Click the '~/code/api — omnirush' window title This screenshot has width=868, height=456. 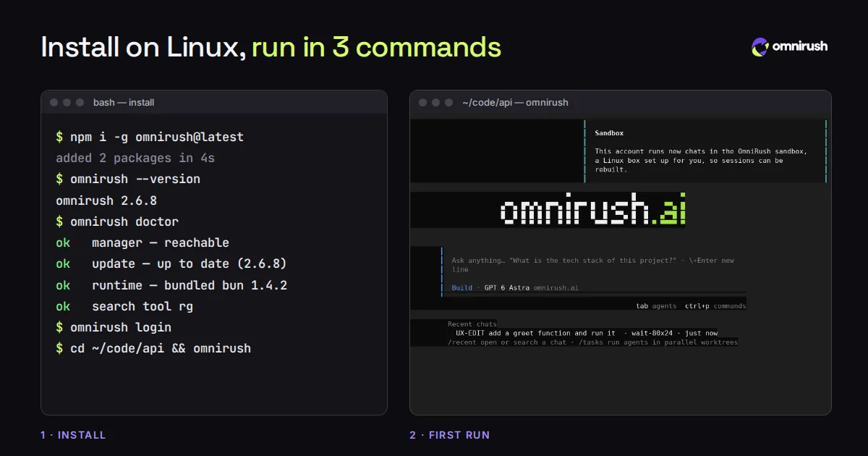point(515,103)
